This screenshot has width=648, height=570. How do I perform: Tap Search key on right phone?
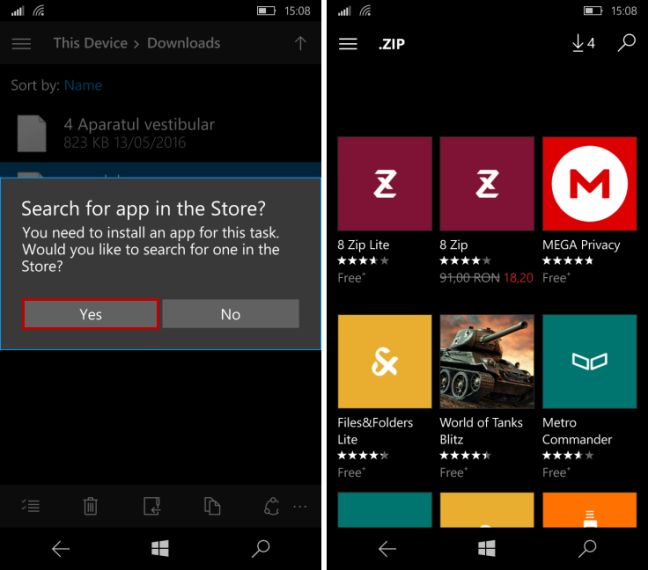(x=587, y=549)
